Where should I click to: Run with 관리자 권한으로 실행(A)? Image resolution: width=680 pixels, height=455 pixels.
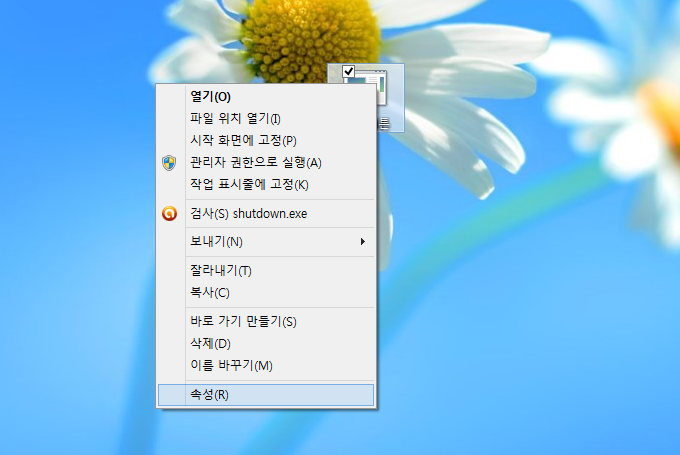266,163
